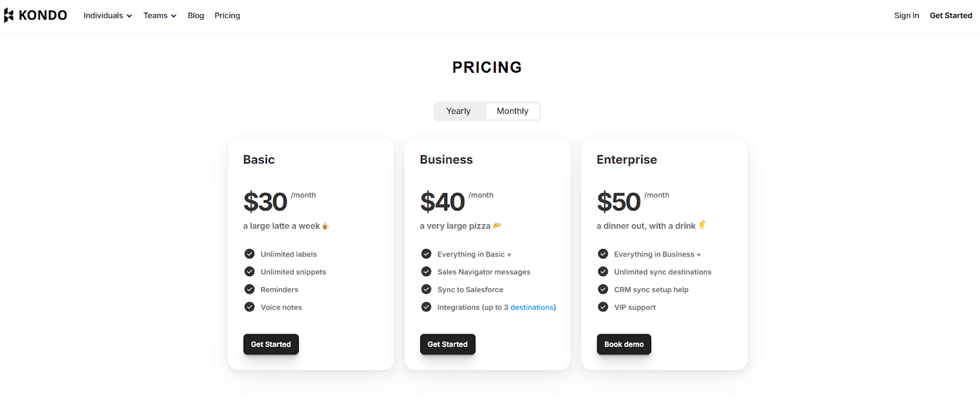The height and width of the screenshot is (404, 980).
Task: Click the Kondo logo icon
Action: 9,15
